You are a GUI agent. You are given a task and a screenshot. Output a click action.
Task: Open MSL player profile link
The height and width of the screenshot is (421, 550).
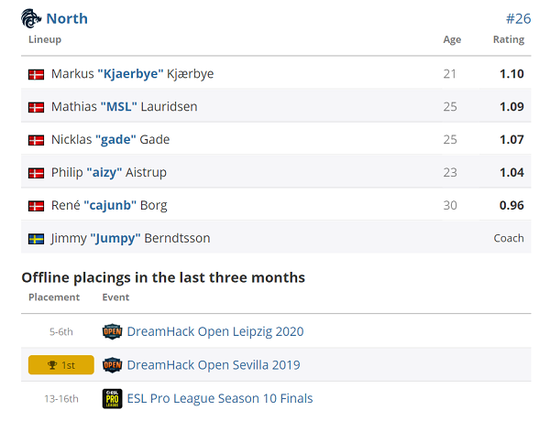coord(119,107)
